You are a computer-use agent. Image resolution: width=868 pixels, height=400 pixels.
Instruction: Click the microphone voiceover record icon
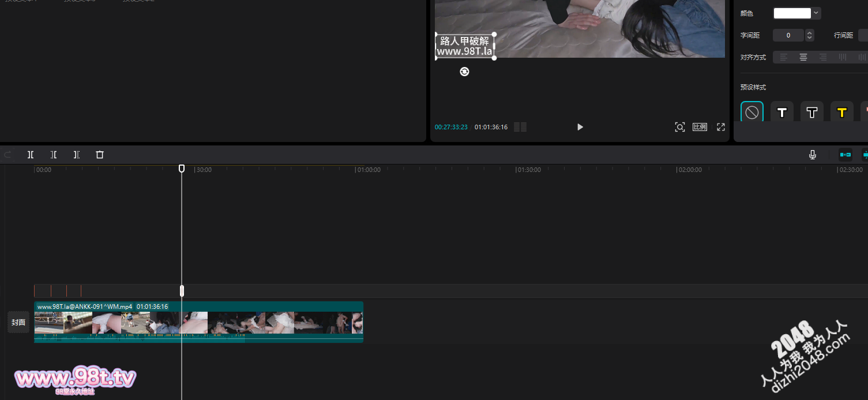coord(813,155)
